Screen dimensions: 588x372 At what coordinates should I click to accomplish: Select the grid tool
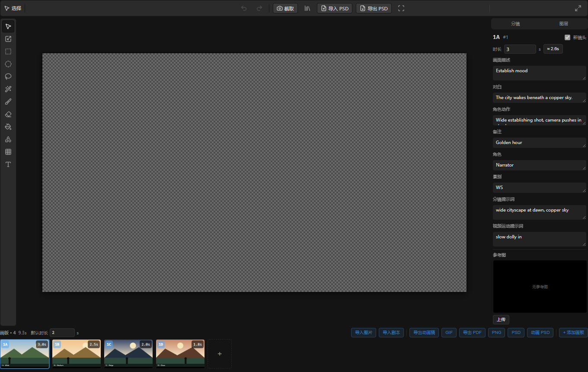[x=8, y=152]
